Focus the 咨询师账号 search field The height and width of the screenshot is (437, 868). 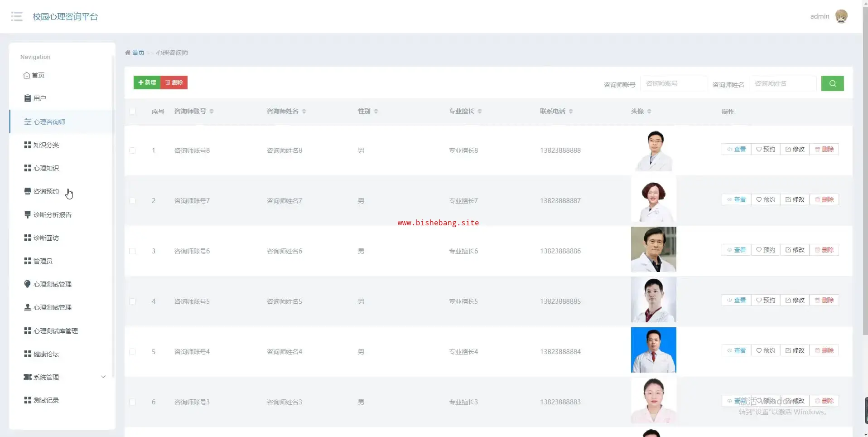point(674,83)
